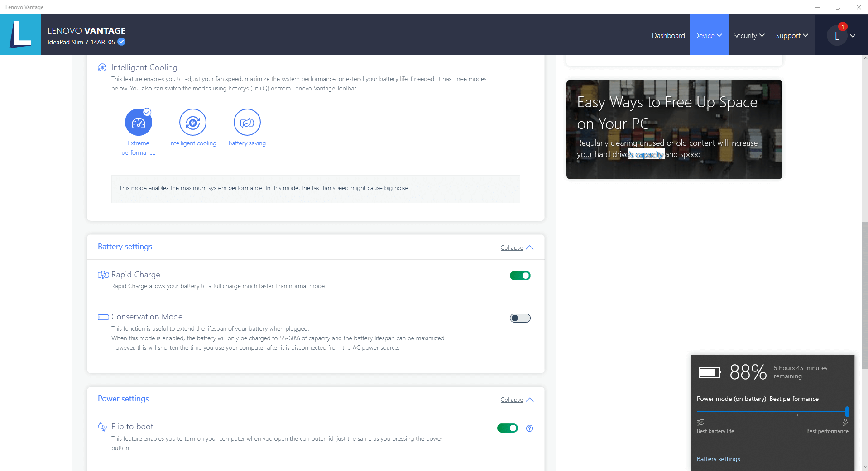This screenshot has width=868, height=471.
Task: Open the Dashboard page
Action: [x=668, y=35]
